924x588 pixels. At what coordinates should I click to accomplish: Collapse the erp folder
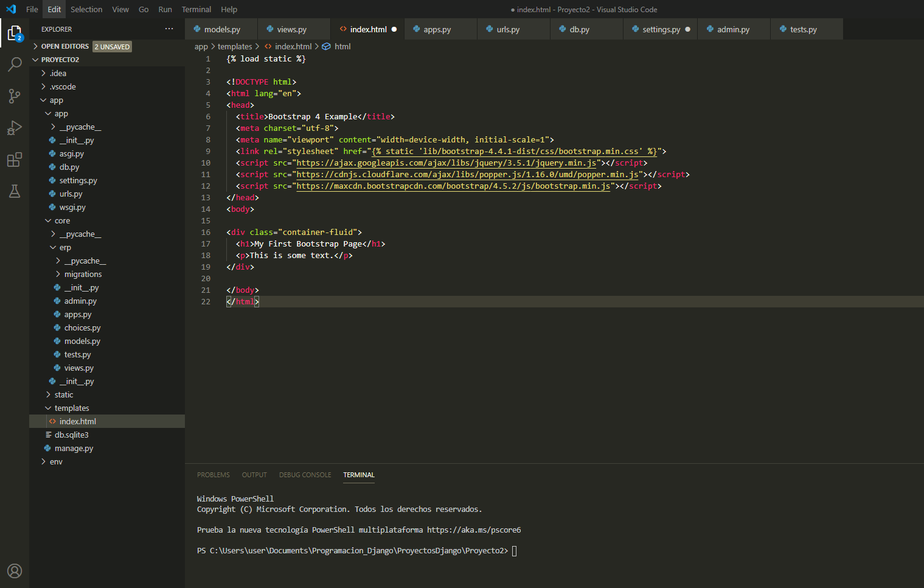click(x=107, y=247)
